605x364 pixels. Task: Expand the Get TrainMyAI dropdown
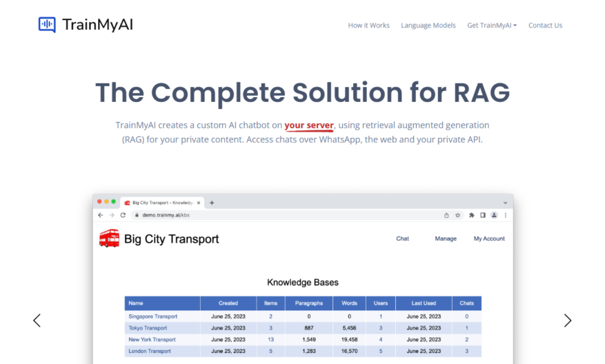[492, 26]
